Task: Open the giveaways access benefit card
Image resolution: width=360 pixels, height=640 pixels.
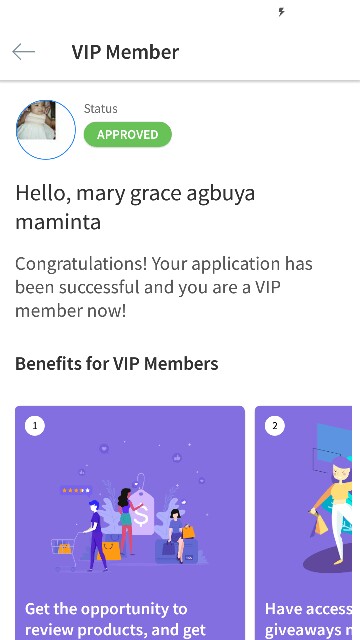Action: point(303,523)
